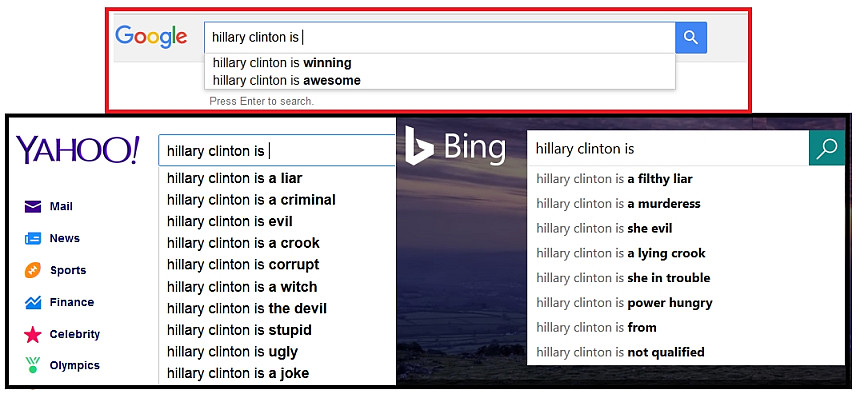Open the Yahoo Sports football icon
The width and height of the screenshot is (861, 393).
(33, 270)
